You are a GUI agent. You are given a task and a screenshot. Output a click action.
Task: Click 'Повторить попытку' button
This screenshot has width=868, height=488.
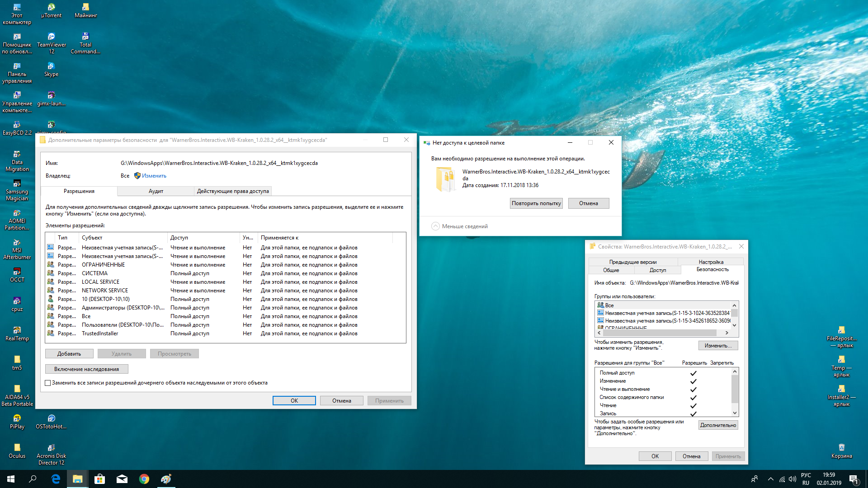(x=536, y=203)
